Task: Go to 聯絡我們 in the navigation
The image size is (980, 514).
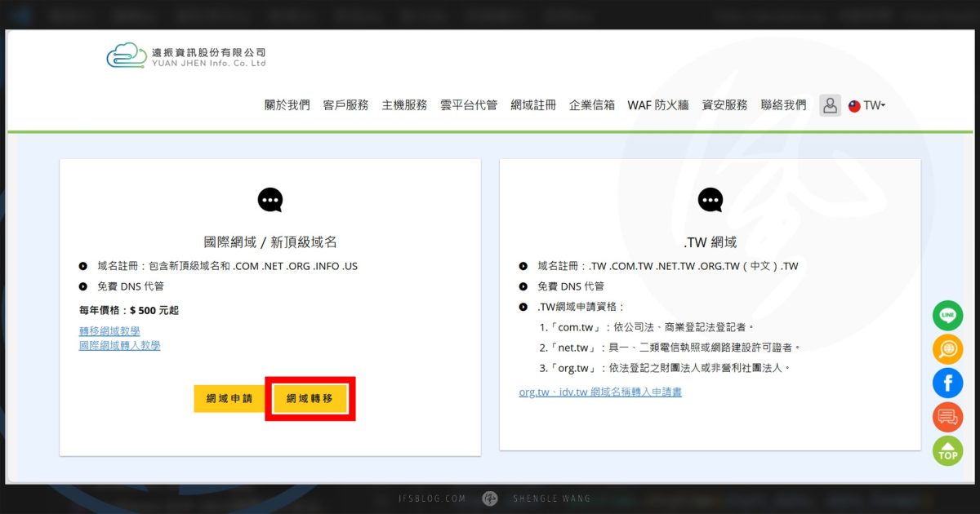Action: 785,104
